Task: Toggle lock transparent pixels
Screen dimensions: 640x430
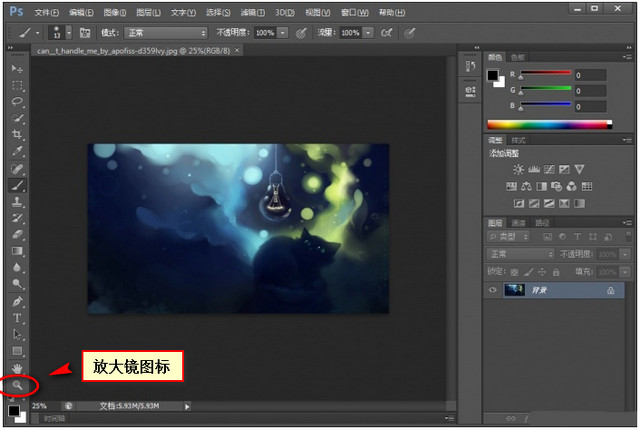Action: click(514, 272)
